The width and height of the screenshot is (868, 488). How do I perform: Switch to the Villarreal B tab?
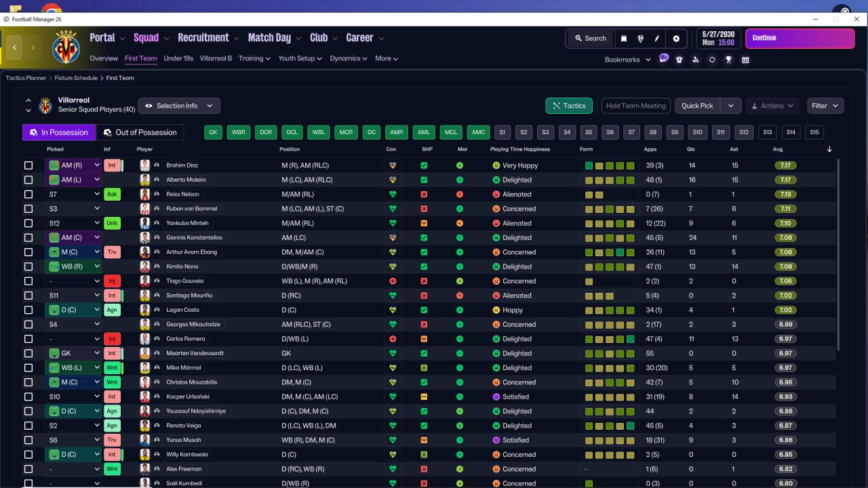216,58
